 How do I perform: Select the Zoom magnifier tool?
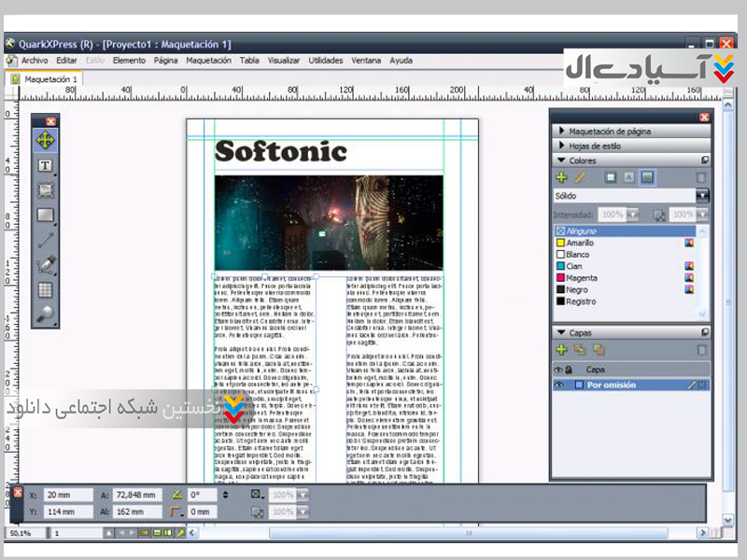pyautogui.click(x=45, y=315)
